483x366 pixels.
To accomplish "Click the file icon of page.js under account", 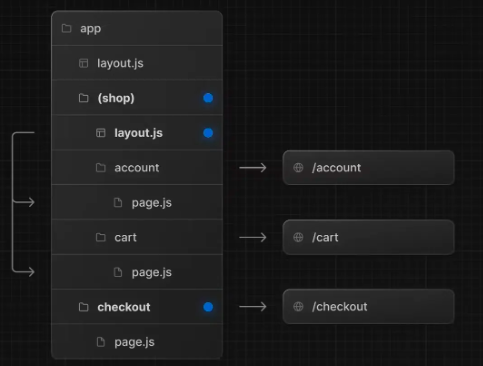I will click(118, 202).
